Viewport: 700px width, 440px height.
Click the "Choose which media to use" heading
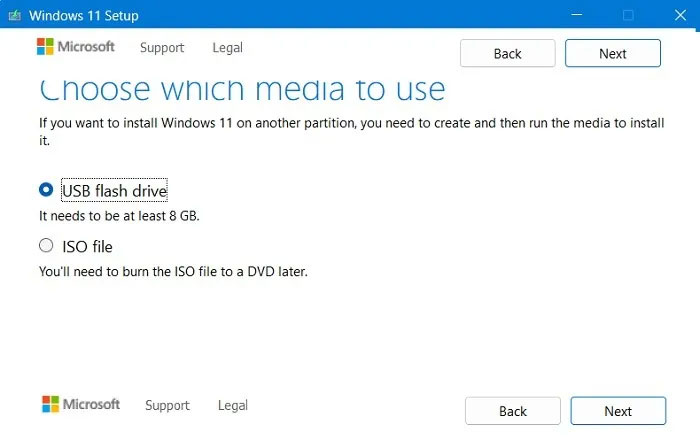coord(242,88)
